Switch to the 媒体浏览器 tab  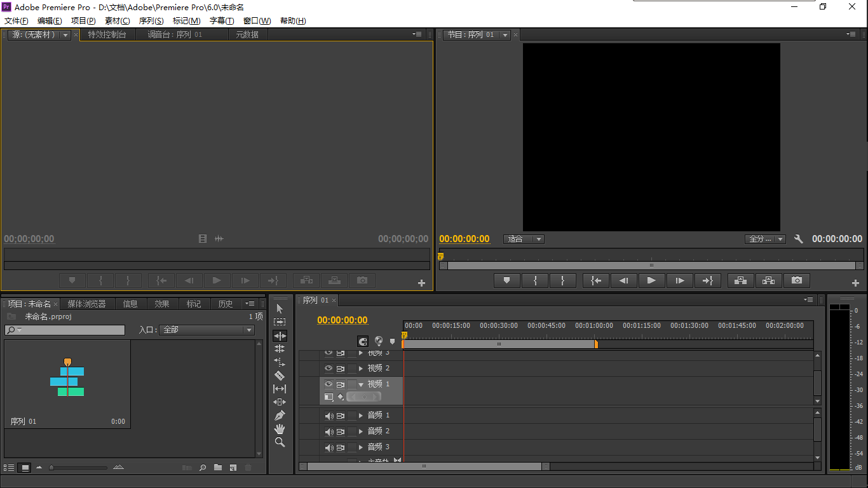[x=87, y=304]
